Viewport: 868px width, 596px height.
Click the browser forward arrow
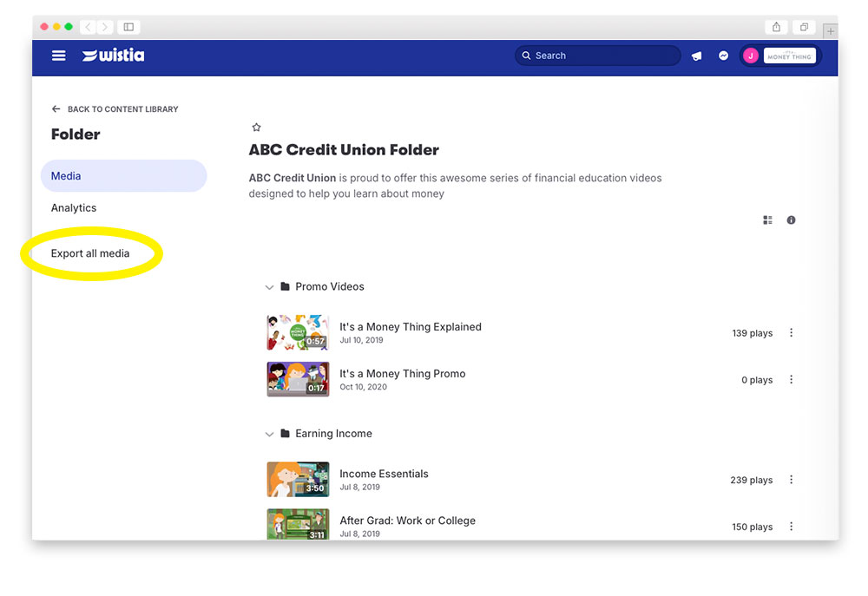pos(105,27)
